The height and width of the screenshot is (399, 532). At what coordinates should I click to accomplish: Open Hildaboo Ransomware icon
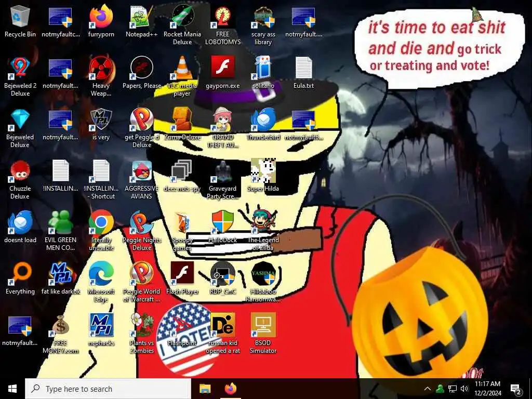(263, 274)
